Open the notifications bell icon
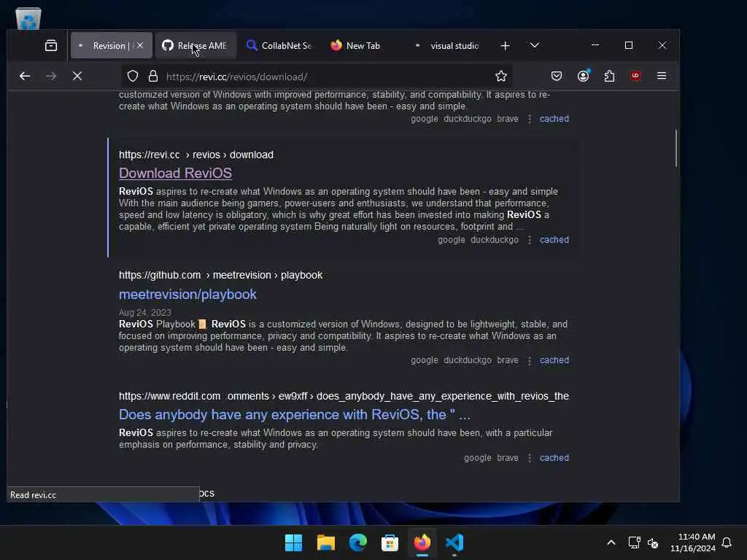 (727, 542)
